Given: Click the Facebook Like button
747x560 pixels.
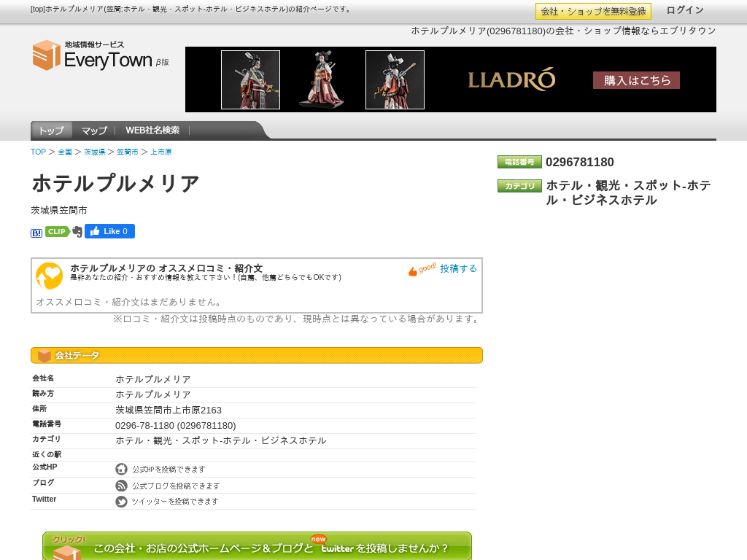Looking at the screenshot, I should pyautogui.click(x=109, y=231).
